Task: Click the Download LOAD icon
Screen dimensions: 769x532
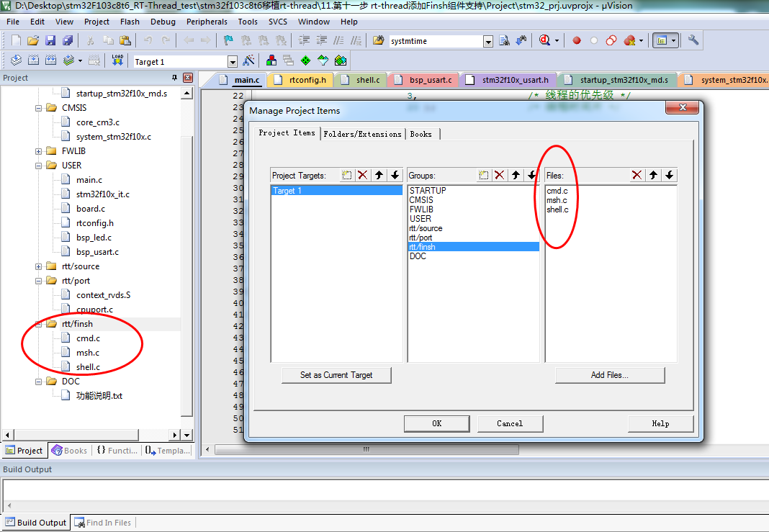Action: point(117,60)
